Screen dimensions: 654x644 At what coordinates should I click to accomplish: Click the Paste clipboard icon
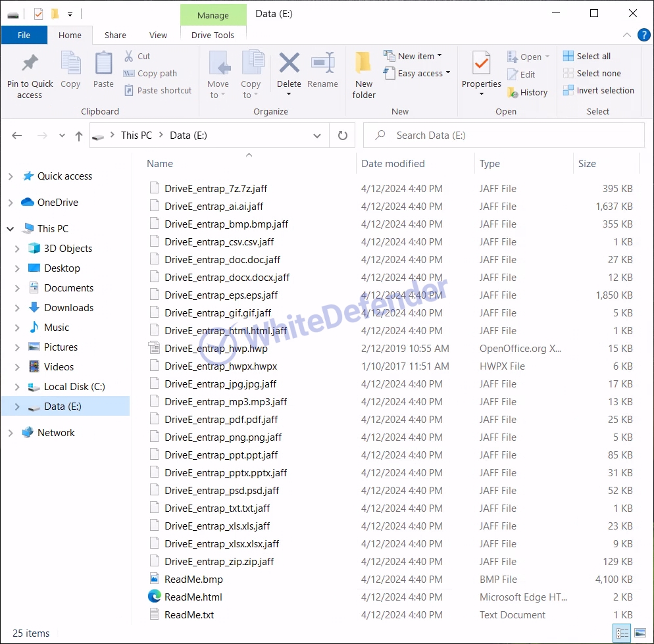coord(103,63)
